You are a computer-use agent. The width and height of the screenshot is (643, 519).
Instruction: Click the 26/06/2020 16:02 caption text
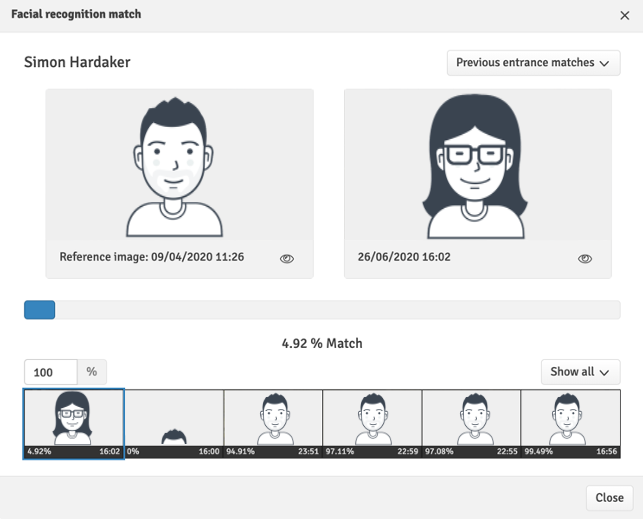point(404,257)
